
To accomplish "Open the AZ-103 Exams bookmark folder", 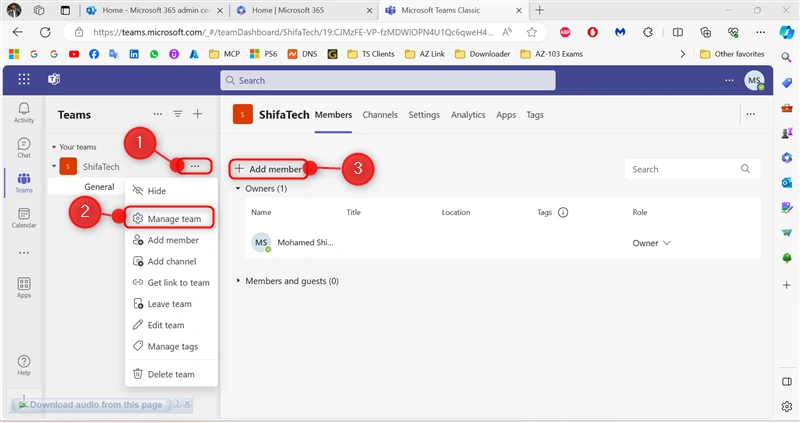I will coord(552,54).
